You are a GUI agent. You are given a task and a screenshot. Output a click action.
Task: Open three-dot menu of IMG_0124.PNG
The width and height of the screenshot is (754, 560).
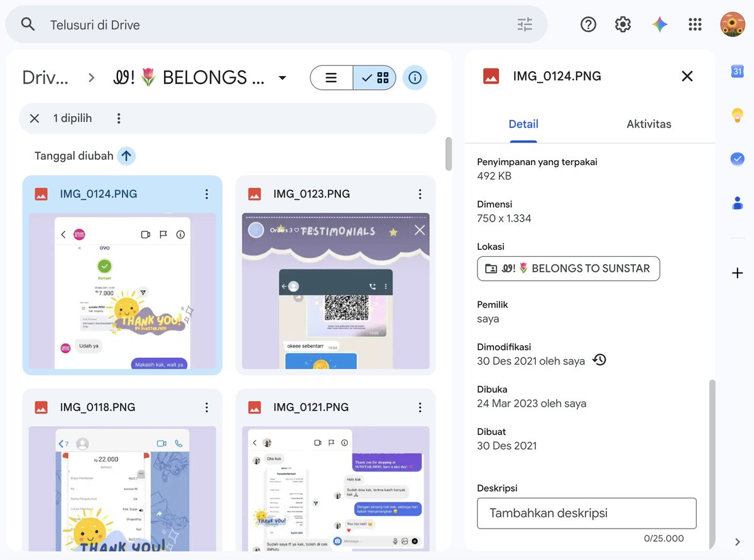207,194
